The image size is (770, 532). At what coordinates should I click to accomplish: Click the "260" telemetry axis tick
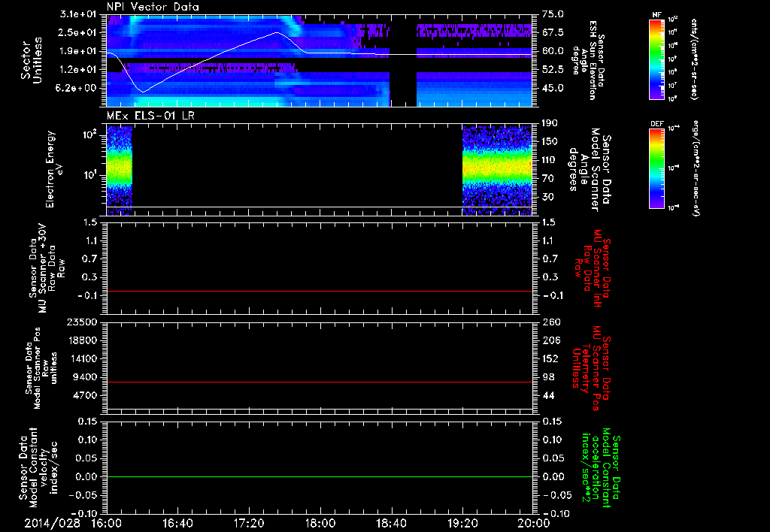pyautogui.click(x=550, y=322)
